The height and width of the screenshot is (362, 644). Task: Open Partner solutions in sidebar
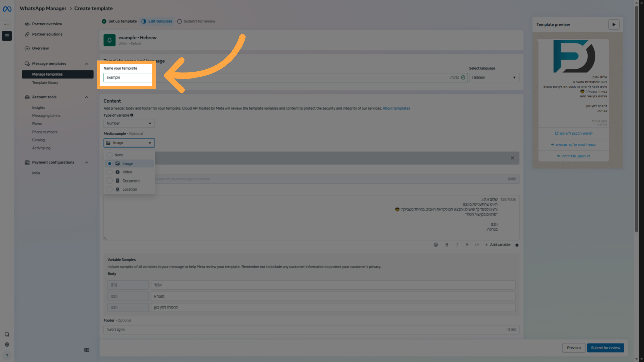pos(47,34)
